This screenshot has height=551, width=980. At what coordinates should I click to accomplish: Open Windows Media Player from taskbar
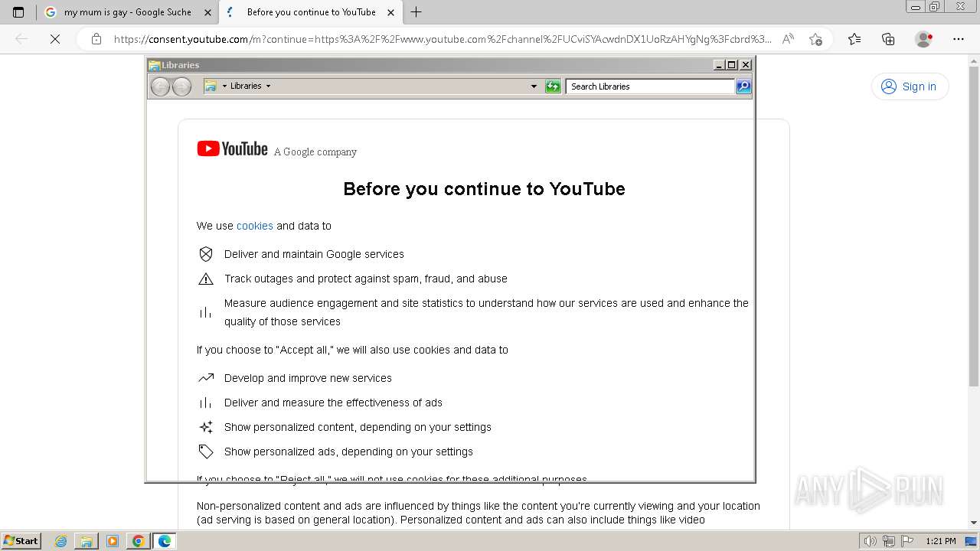pos(113,541)
